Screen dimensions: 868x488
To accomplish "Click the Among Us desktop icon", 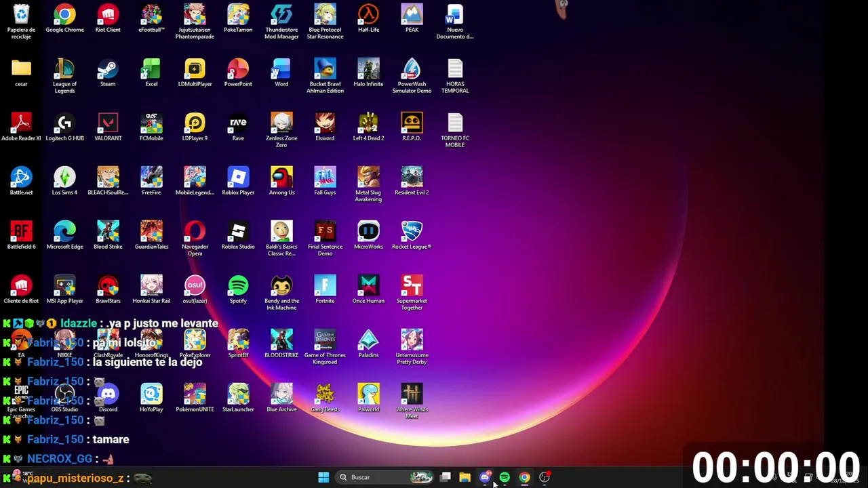I will [281, 182].
